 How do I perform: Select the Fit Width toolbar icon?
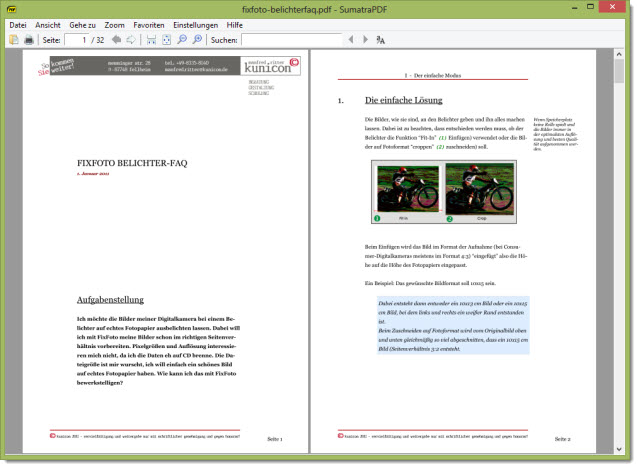coord(151,39)
